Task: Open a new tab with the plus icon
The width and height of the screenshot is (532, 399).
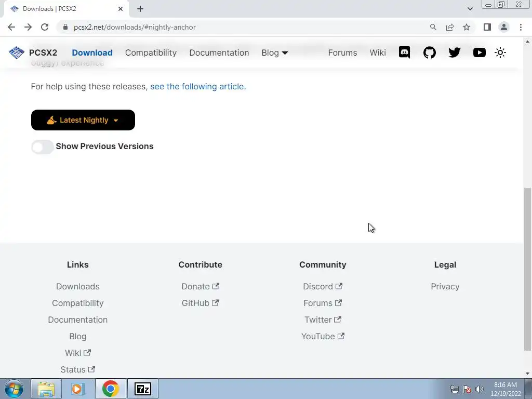Action: point(140,9)
